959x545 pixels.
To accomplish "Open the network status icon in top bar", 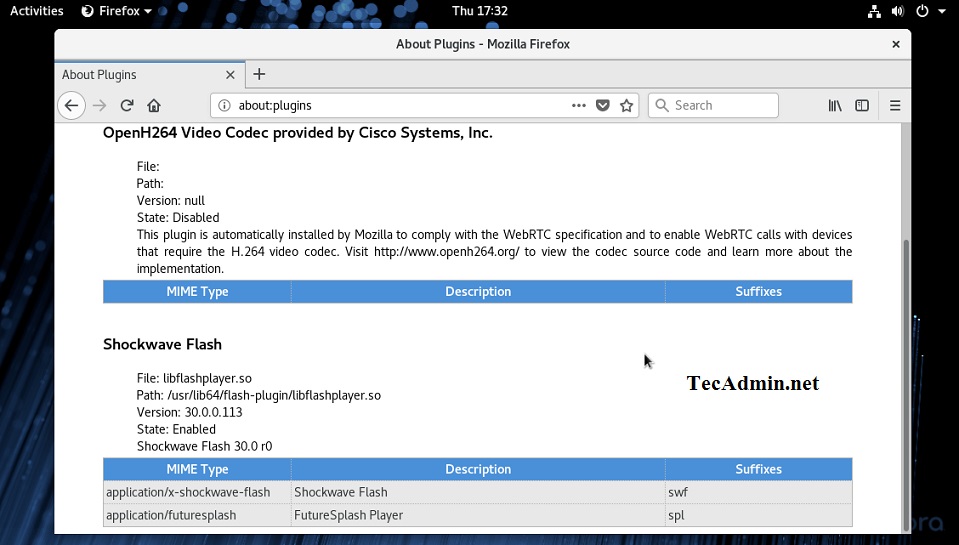I will tap(874, 11).
